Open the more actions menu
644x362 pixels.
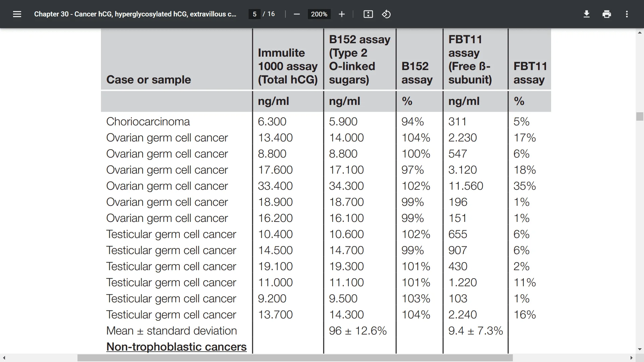coord(627,14)
